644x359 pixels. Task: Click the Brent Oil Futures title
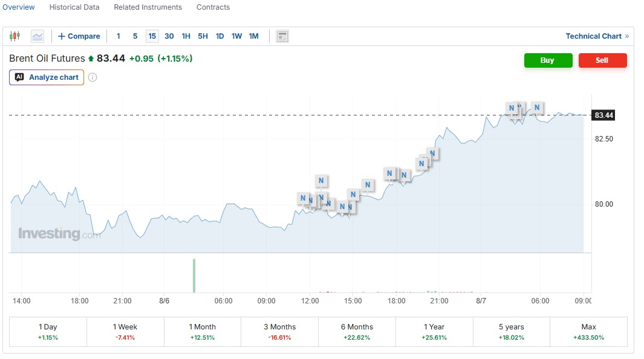(47, 58)
